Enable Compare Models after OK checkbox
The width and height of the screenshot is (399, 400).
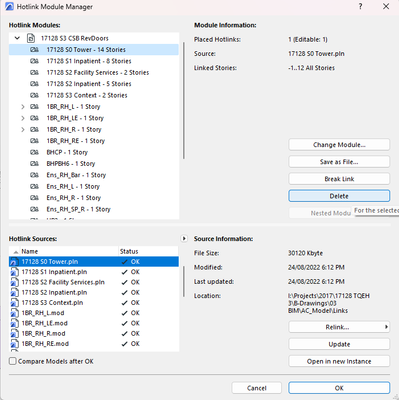coord(13,361)
